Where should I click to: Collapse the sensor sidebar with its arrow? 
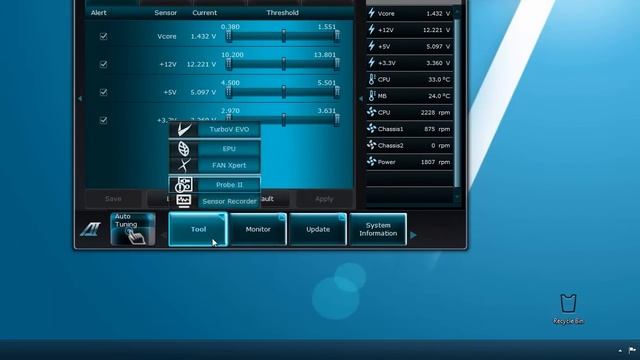point(360,98)
